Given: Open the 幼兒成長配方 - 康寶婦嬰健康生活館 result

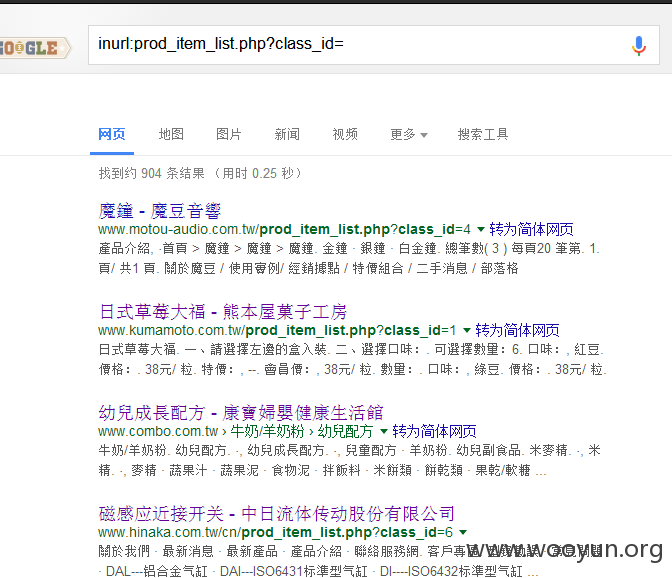Looking at the screenshot, I should coord(240,413).
